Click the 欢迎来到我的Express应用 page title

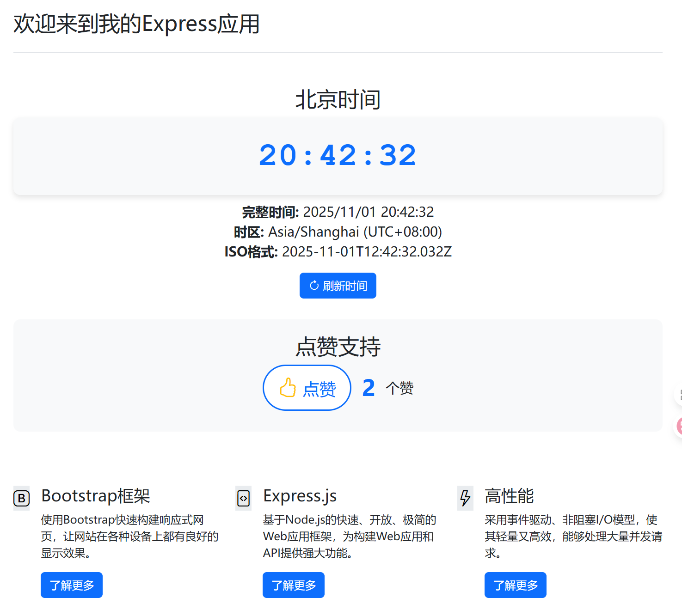click(x=136, y=24)
